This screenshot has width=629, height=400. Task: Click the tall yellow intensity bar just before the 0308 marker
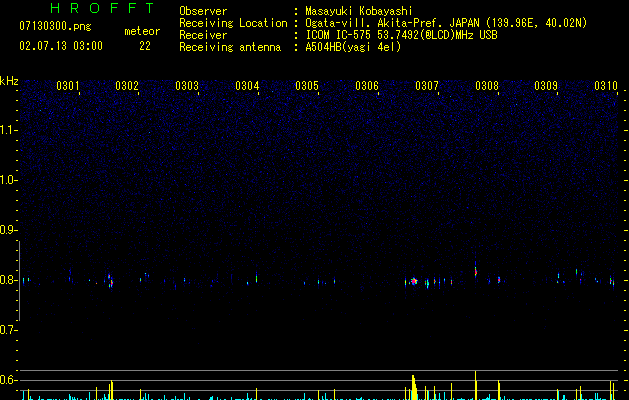pyautogui.click(x=476, y=385)
